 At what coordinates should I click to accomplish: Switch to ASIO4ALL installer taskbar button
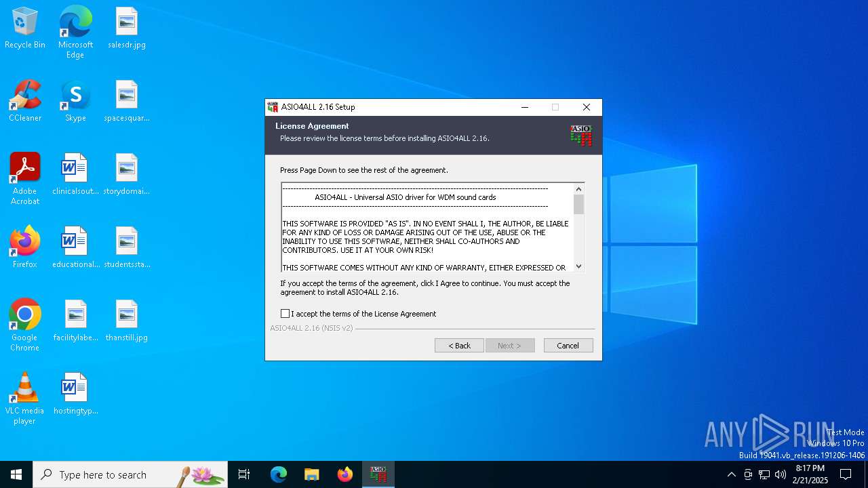(x=378, y=474)
